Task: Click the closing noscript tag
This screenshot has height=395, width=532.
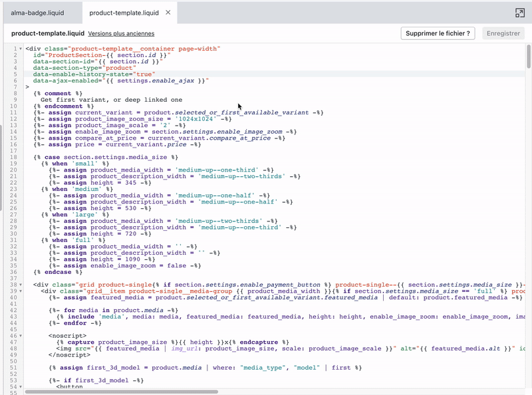Action: 69,355
